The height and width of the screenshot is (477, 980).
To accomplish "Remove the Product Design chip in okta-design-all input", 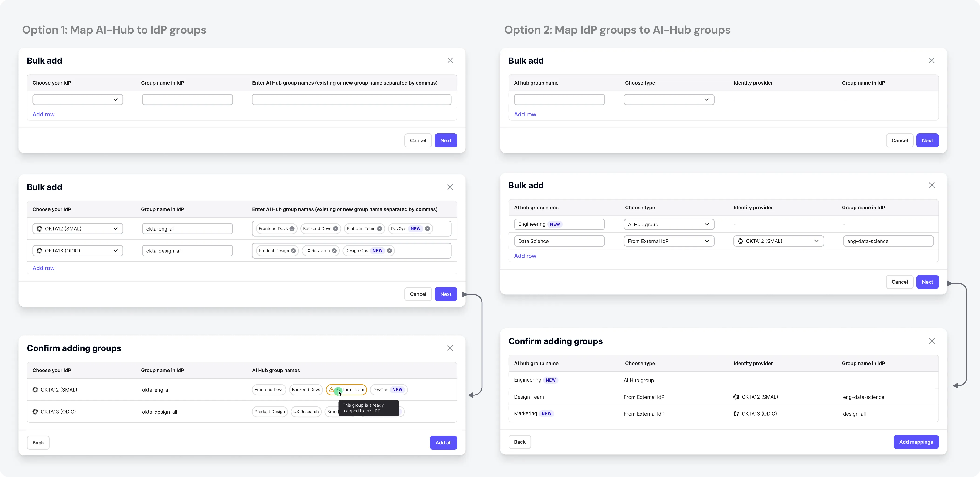I will (x=293, y=251).
